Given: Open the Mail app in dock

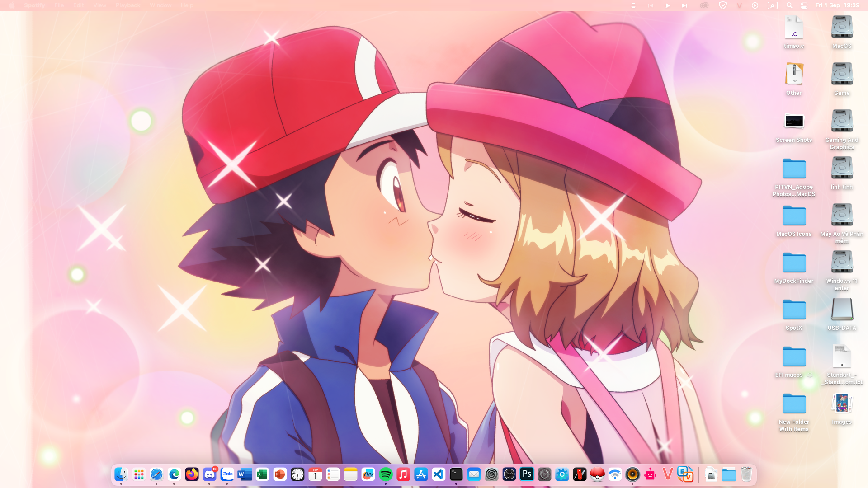Looking at the screenshot, I should tap(474, 474).
